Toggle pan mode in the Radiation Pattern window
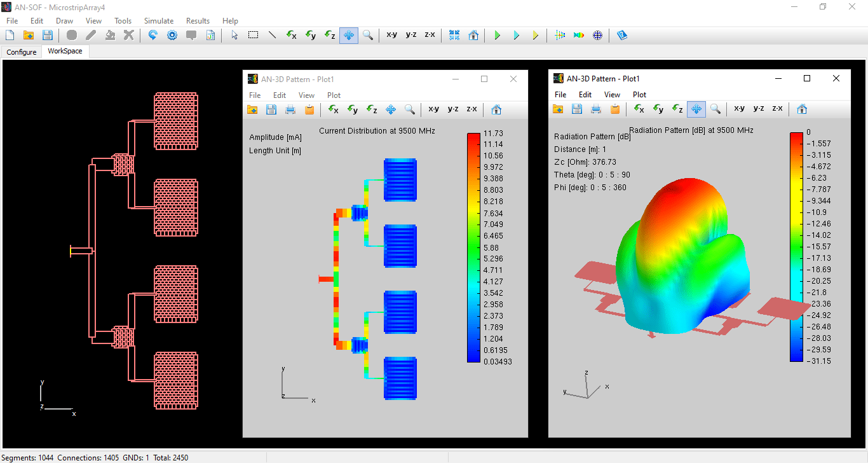The width and height of the screenshot is (868, 463). 696,109
